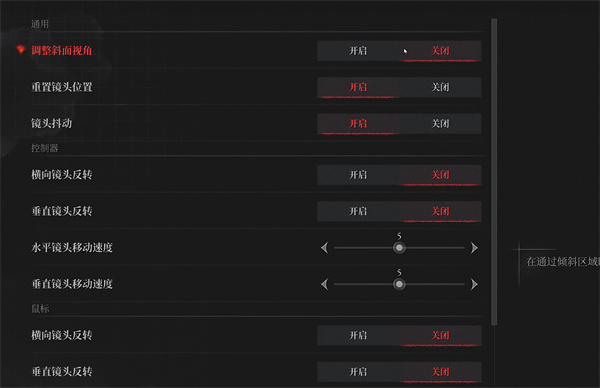
Task: Choose 关闭 for controller 横向镜头反转
Action: [440, 175]
